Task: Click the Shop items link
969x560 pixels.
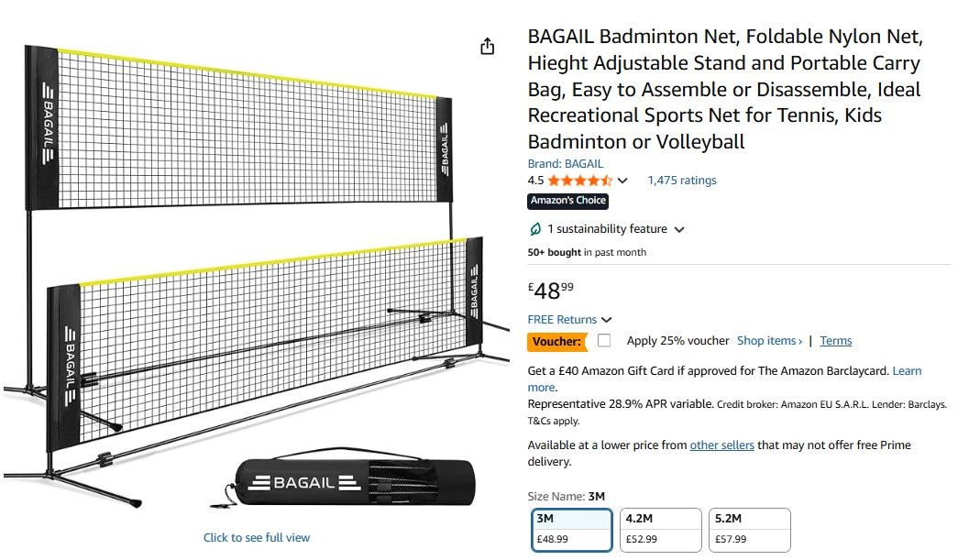Action: (769, 341)
